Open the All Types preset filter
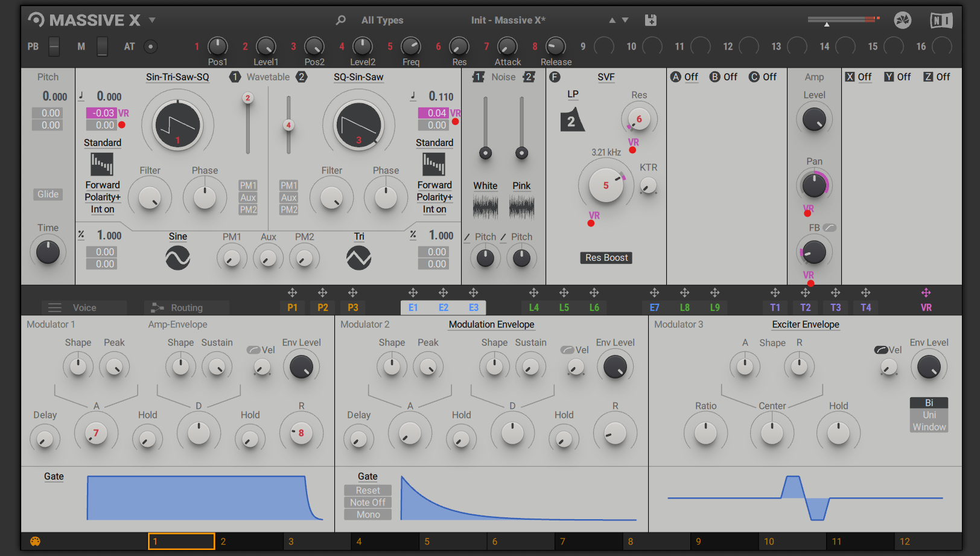Screen dimensions: 980x556 tap(383, 20)
